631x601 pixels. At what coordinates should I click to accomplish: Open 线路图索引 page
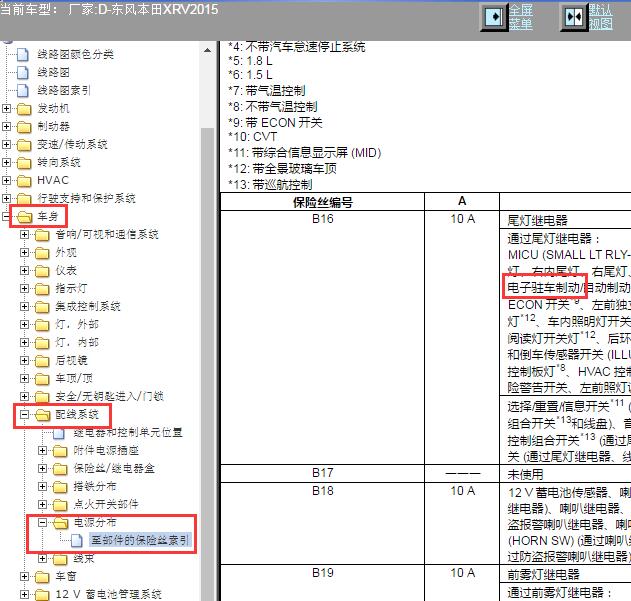point(64,90)
